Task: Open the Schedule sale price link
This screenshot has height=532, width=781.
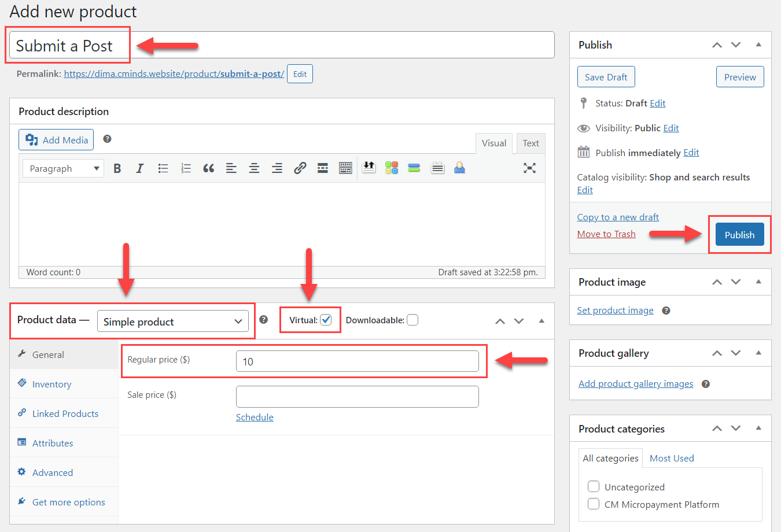Action: coord(255,417)
